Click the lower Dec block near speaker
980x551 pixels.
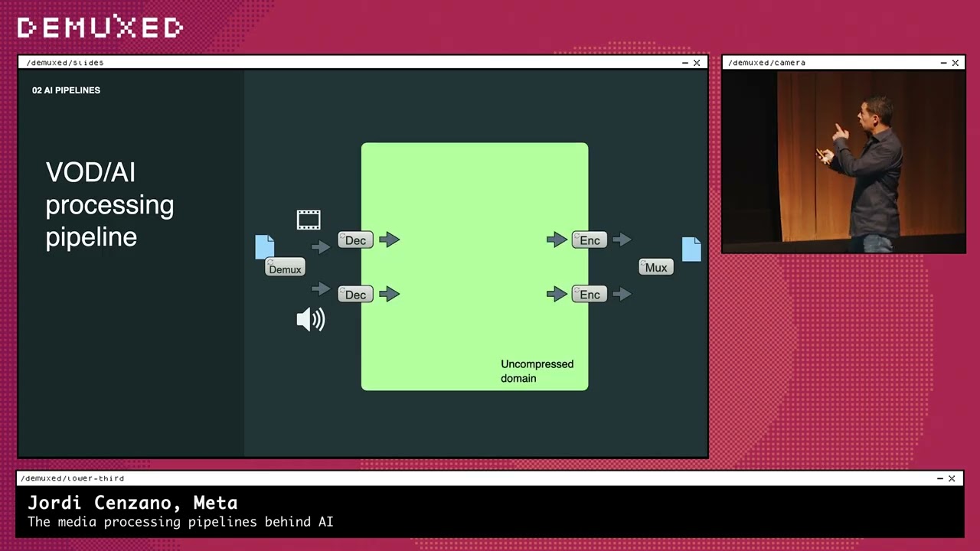click(x=355, y=295)
